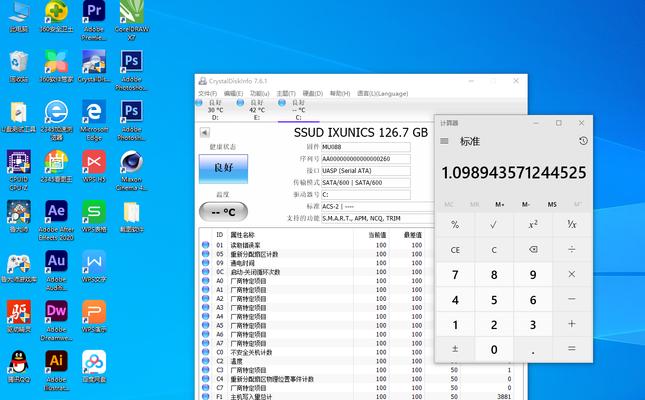Click the interface field UASP (Serial ATA)

click(366, 171)
